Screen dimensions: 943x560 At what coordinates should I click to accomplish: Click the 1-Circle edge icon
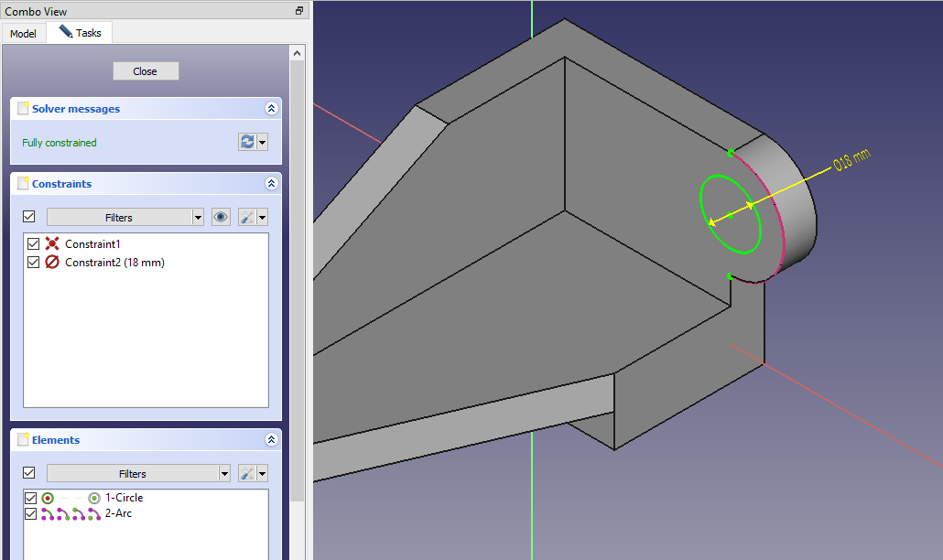pos(49,498)
